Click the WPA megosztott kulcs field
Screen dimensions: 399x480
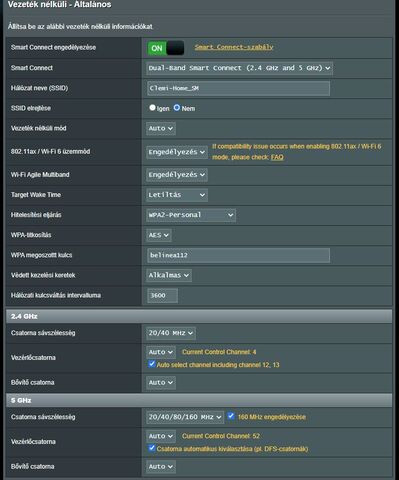click(238, 255)
